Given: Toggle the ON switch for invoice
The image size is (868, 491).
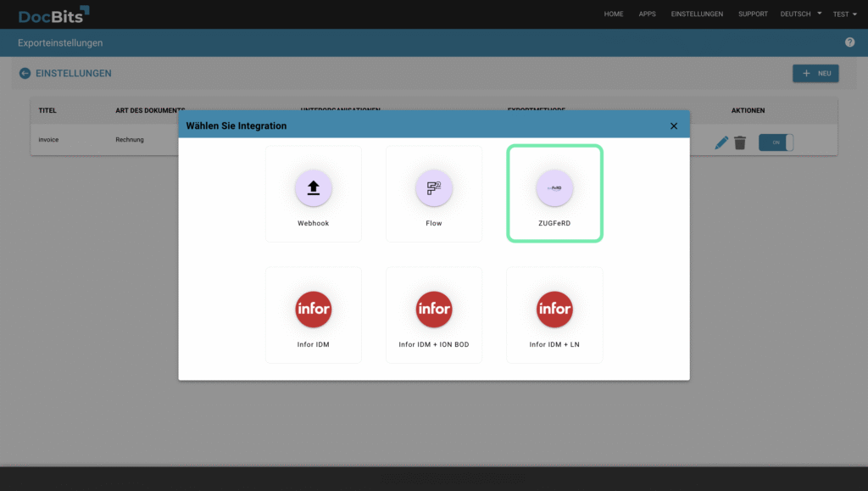Looking at the screenshot, I should (x=776, y=142).
